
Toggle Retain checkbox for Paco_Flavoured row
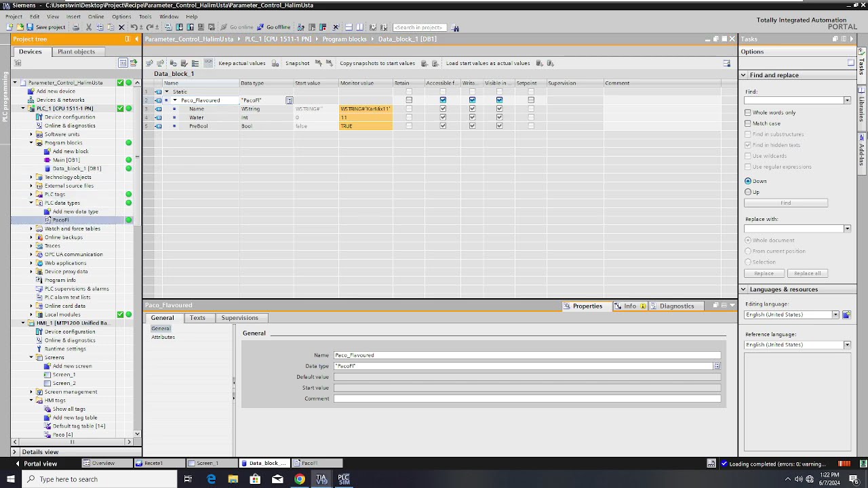click(x=409, y=100)
